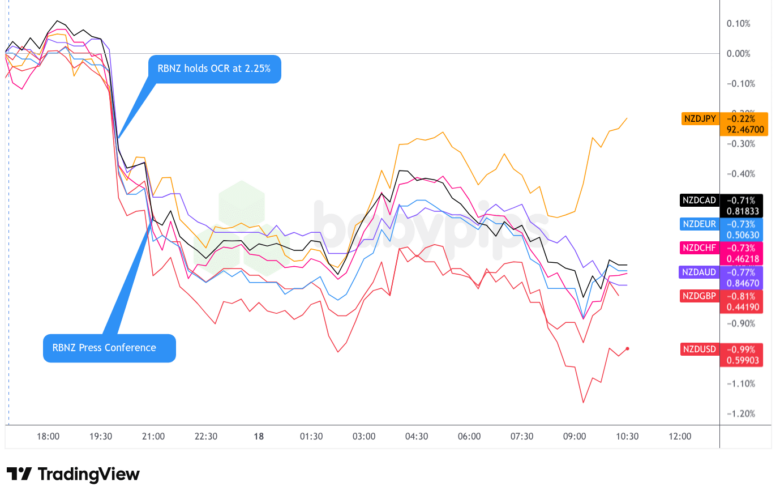Viewport: 780px width, 499px height.
Task: Click the "RBNZ holds OCR at 2.25%" callout
Action: tap(214, 69)
